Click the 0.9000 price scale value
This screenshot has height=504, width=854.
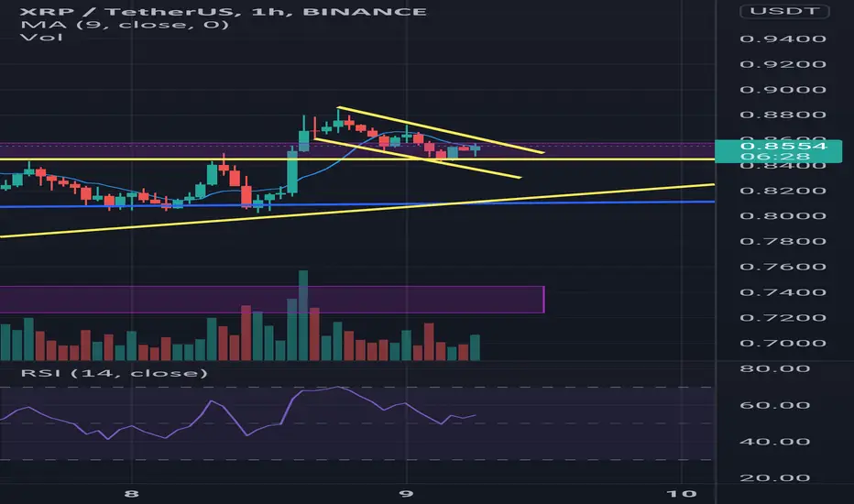[x=783, y=90]
